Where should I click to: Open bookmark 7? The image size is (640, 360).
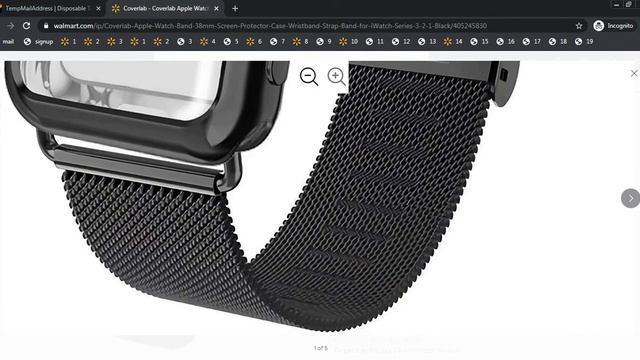(278, 41)
